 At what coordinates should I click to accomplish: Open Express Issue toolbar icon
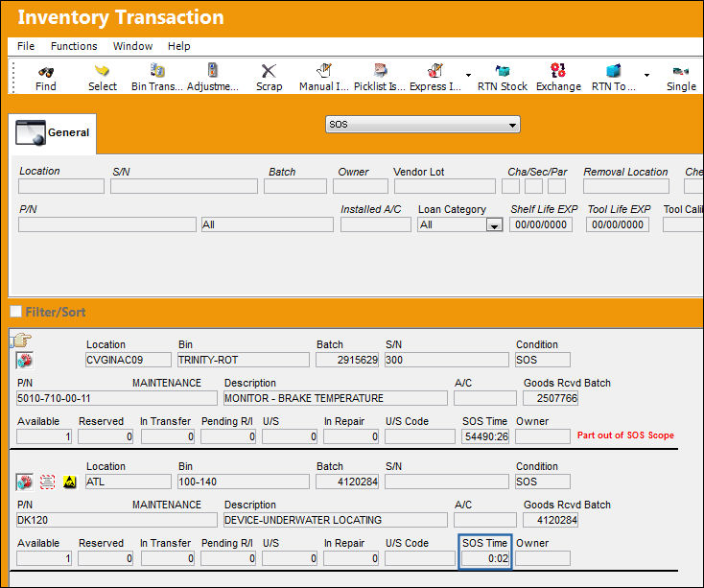pyautogui.click(x=434, y=70)
